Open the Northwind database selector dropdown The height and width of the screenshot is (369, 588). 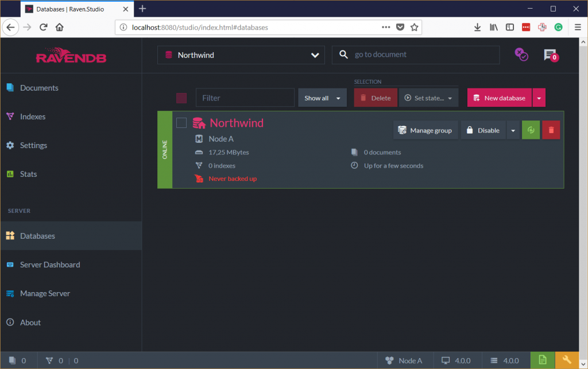click(241, 55)
